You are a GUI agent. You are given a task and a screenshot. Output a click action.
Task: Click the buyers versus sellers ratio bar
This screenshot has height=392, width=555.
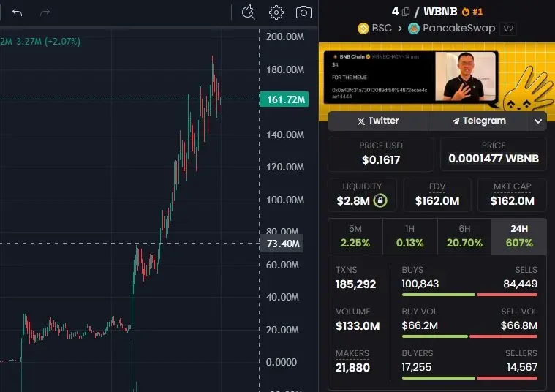[469, 378]
